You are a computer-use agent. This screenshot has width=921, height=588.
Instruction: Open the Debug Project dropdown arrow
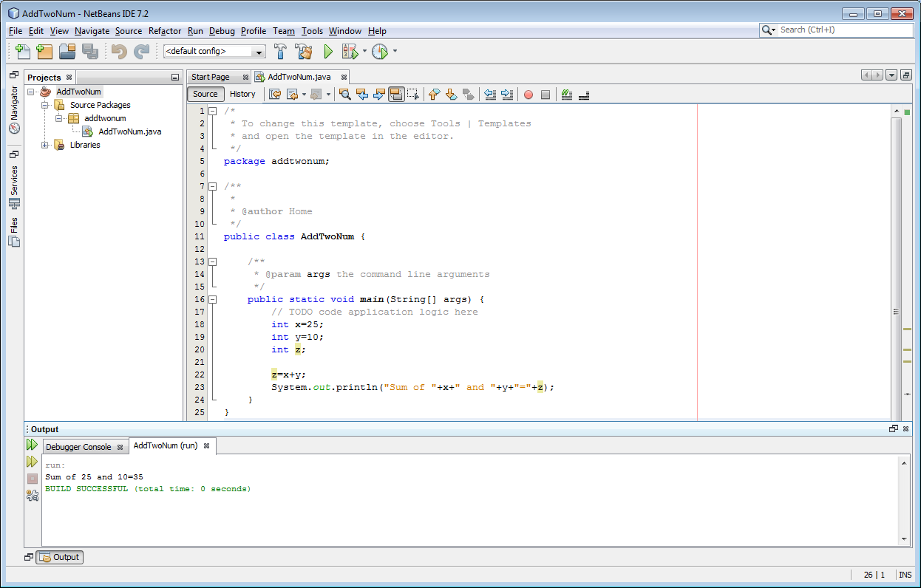click(364, 51)
